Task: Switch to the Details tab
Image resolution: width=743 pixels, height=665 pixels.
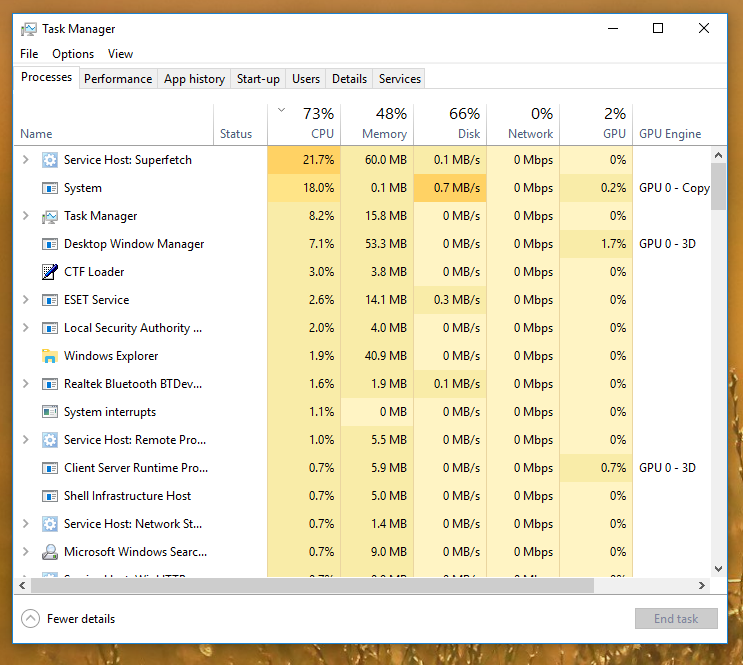Action: tap(349, 79)
